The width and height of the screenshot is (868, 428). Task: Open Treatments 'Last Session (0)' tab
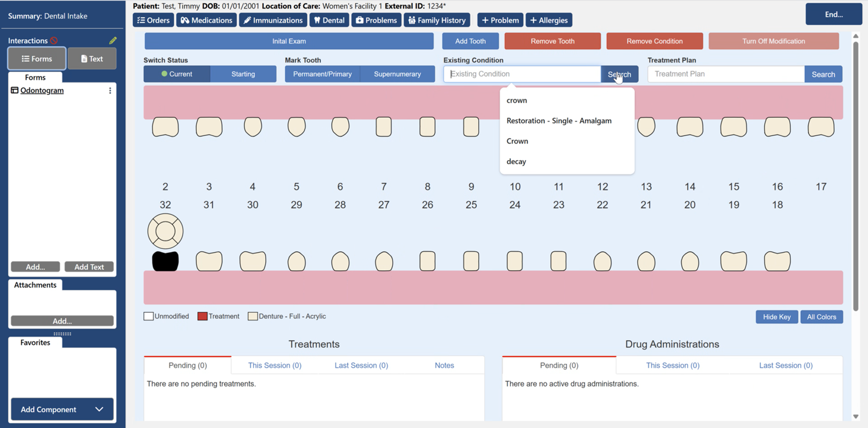point(361,365)
